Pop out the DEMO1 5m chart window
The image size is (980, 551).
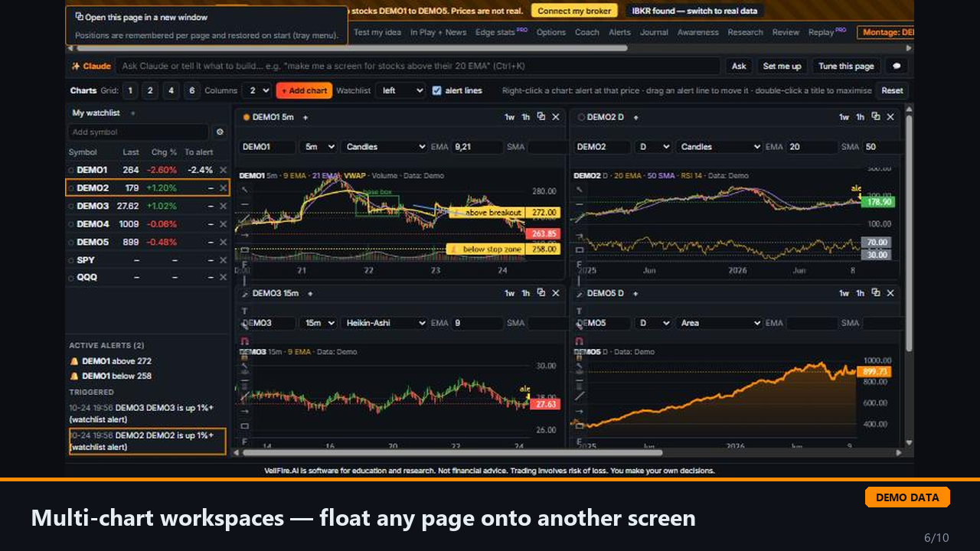click(x=541, y=117)
